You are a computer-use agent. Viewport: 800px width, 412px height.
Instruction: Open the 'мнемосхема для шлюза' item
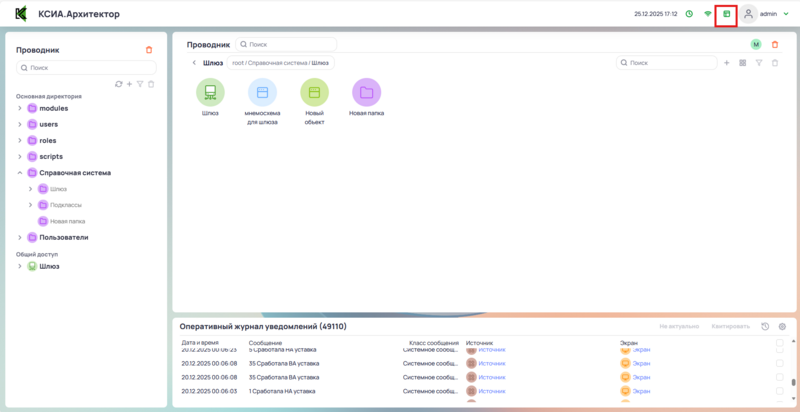262,93
